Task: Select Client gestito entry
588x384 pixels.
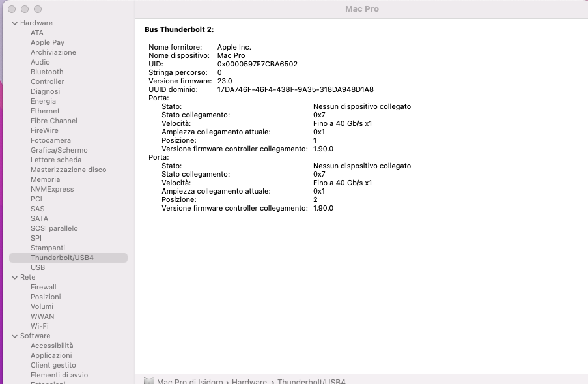Action: pos(53,365)
